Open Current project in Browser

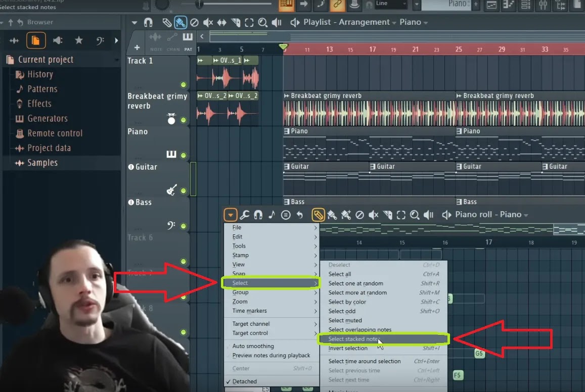coord(46,60)
